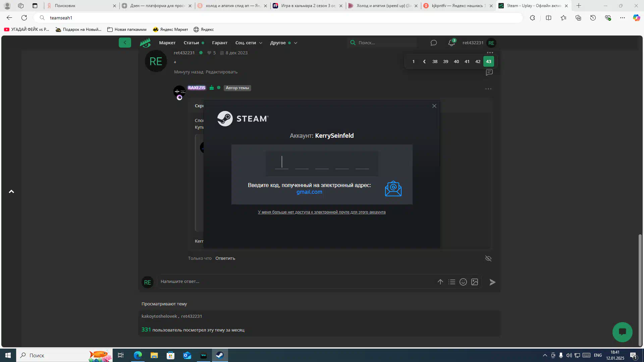The height and width of the screenshot is (362, 644).
Task: Open Outlook from taskbar
Action: (x=187, y=355)
